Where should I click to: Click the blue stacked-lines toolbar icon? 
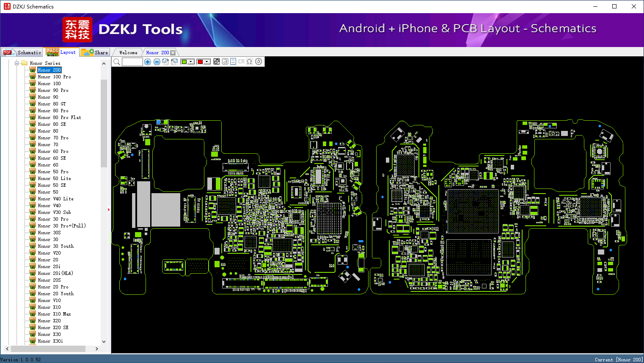click(233, 61)
